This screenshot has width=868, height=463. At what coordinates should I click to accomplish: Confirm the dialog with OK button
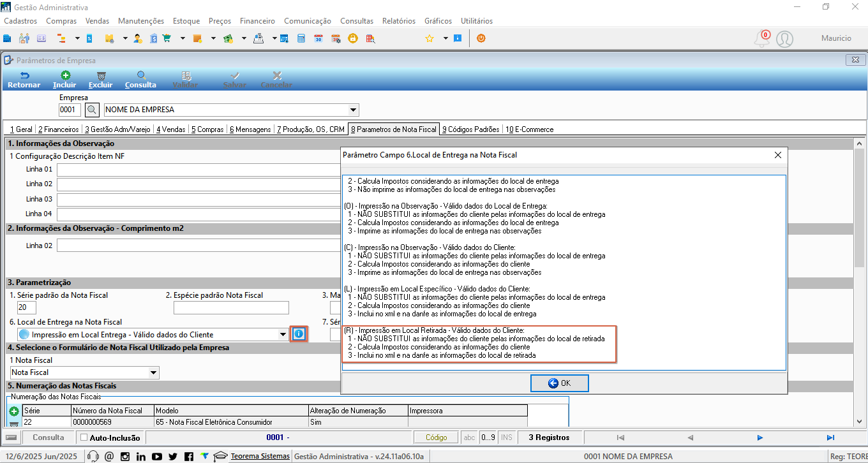click(559, 383)
